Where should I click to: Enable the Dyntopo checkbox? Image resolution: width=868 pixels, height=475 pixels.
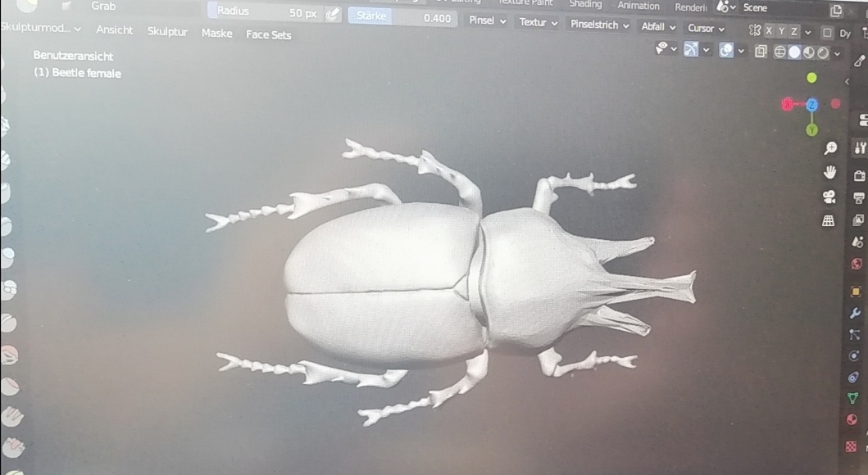click(x=827, y=33)
